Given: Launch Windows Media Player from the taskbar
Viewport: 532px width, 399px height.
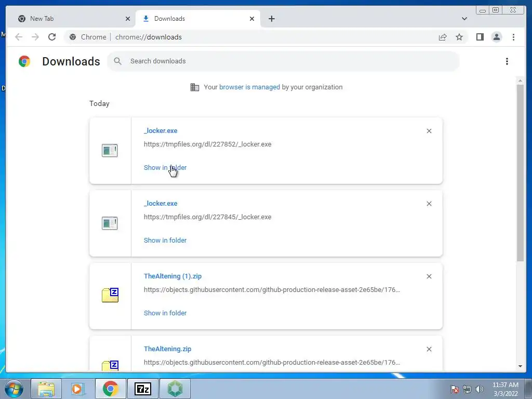Looking at the screenshot, I should (x=78, y=389).
